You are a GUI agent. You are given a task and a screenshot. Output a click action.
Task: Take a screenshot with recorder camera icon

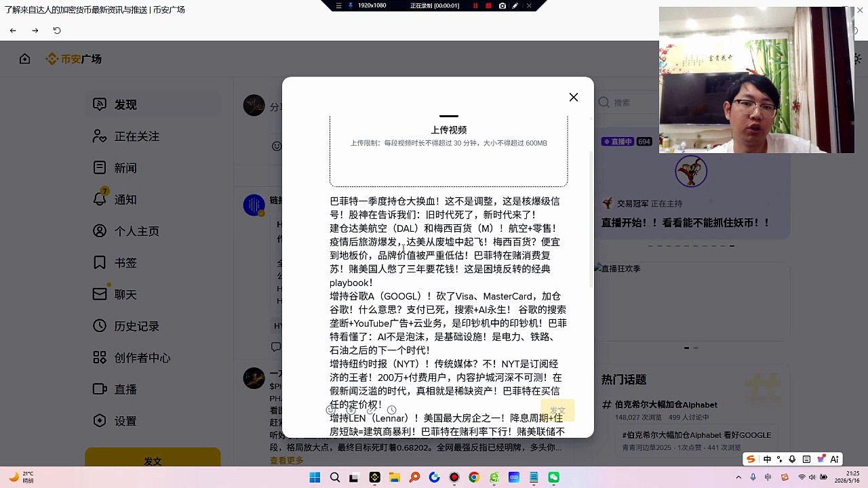502,5
